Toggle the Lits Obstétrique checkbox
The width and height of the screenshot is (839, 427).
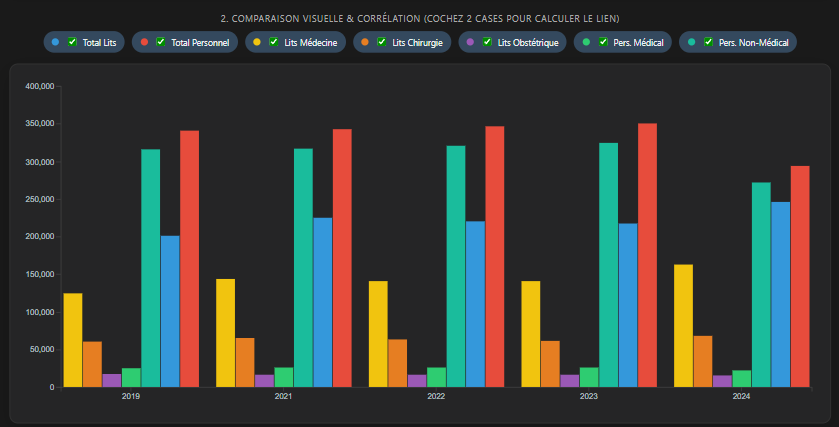[487, 42]
